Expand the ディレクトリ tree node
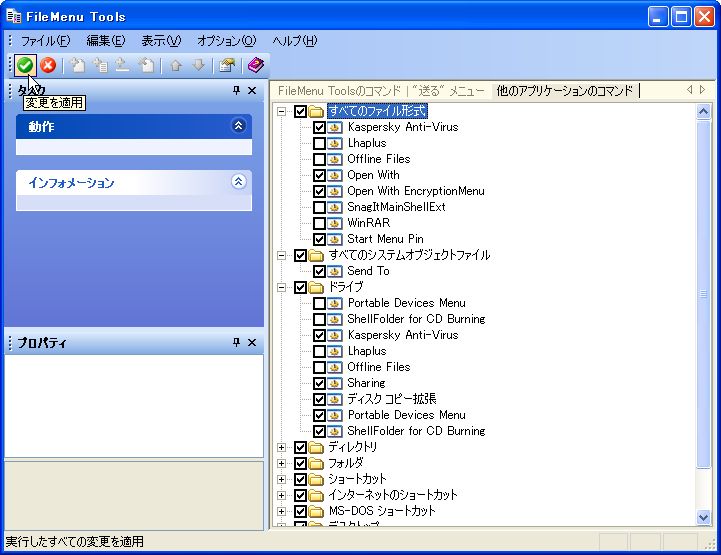The height and width of the screenshot is (555, 721). coord(281,447)
